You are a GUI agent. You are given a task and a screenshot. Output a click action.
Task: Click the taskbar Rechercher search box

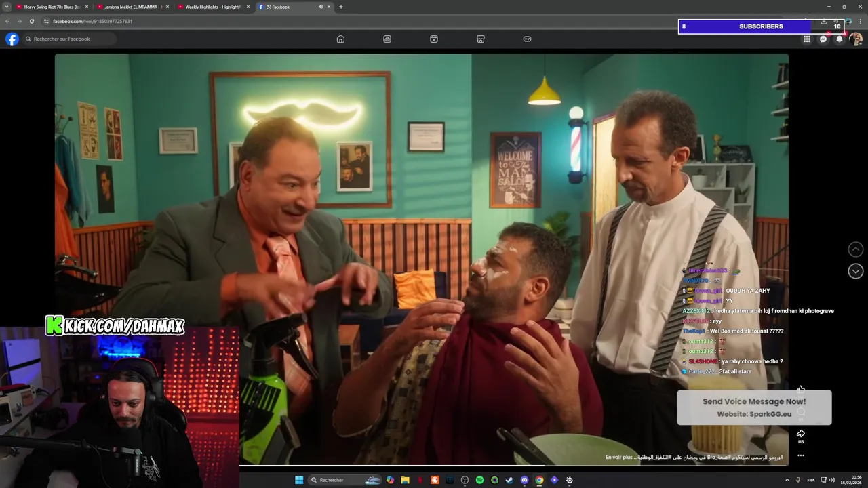coord(346,480)
